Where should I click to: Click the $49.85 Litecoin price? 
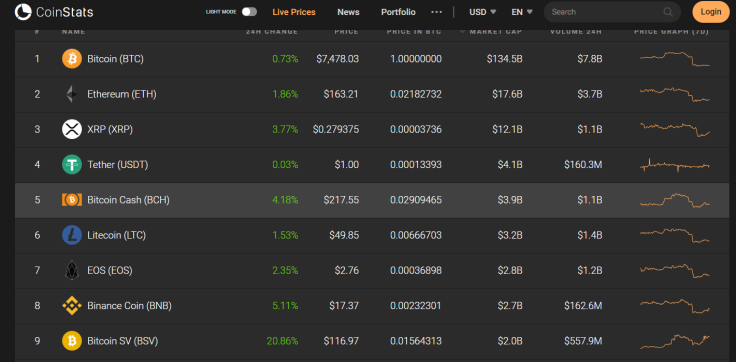click(x=344, y=235)
